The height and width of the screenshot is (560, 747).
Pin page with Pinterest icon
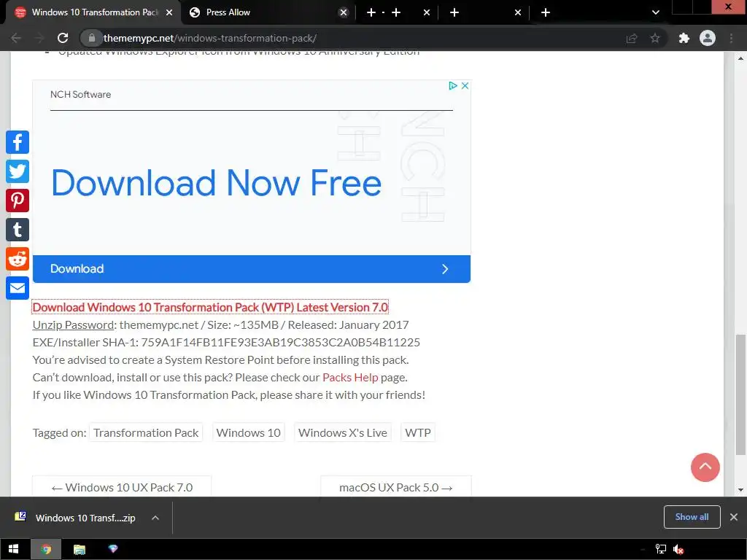[x=18, y=201]
